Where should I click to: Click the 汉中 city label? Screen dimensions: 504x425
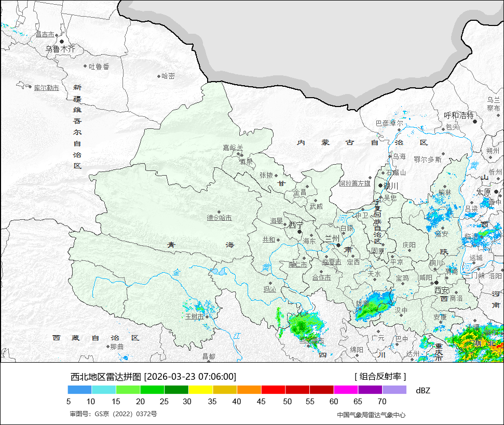click(x=401, y=310)
